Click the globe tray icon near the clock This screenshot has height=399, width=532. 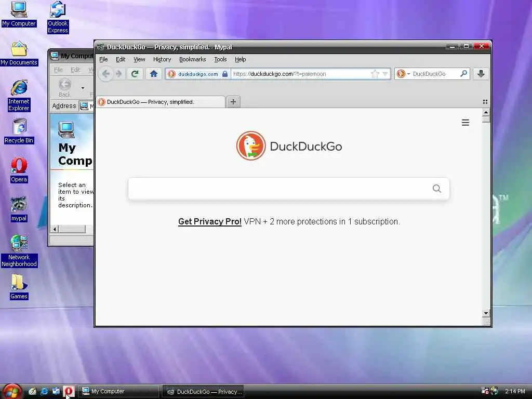(495, 391)
